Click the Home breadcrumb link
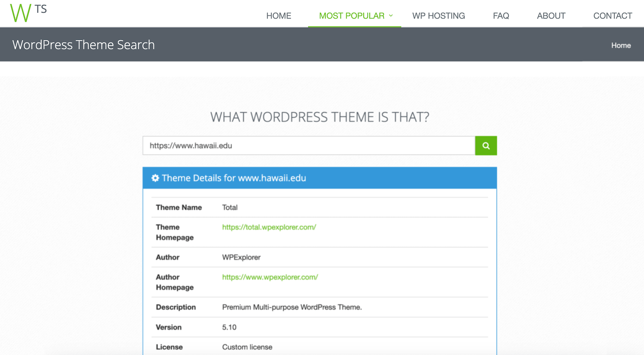The image size is (644, 355). click(x=621, y=46)
